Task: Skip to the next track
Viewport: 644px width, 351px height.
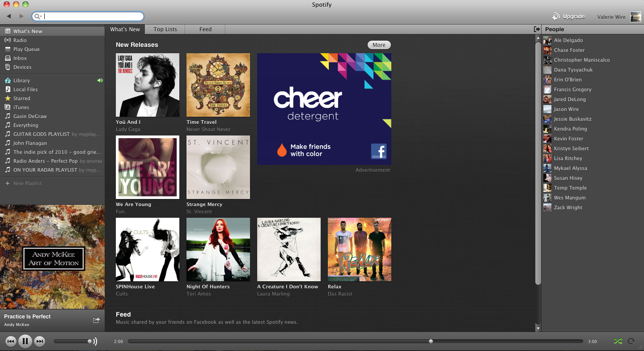Action: [40, 342]
